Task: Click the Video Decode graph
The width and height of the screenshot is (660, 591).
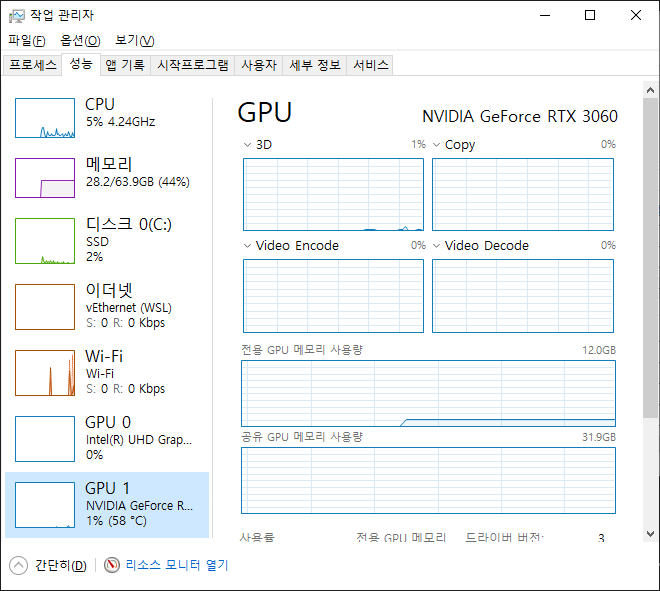Action: (x=523, y=296)
